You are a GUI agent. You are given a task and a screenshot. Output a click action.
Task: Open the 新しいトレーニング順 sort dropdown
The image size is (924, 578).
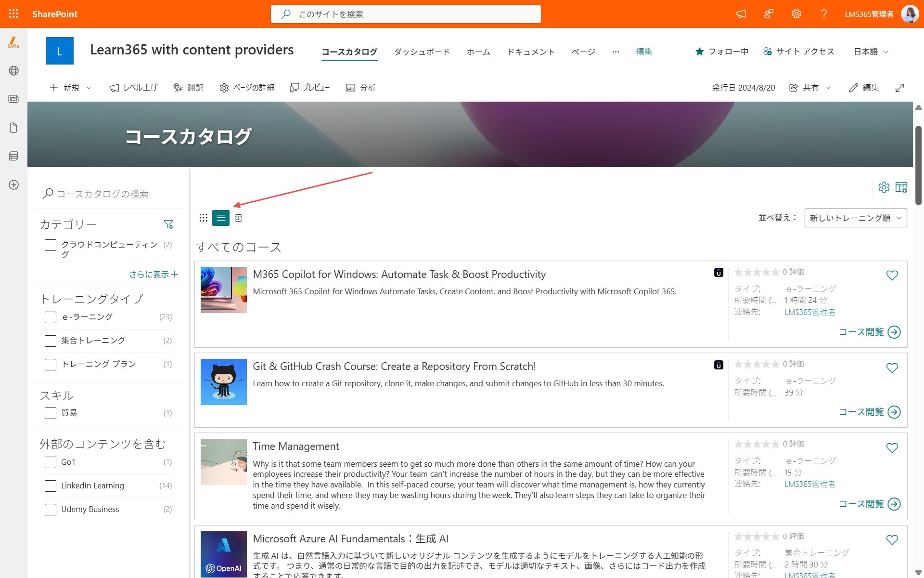856,218
